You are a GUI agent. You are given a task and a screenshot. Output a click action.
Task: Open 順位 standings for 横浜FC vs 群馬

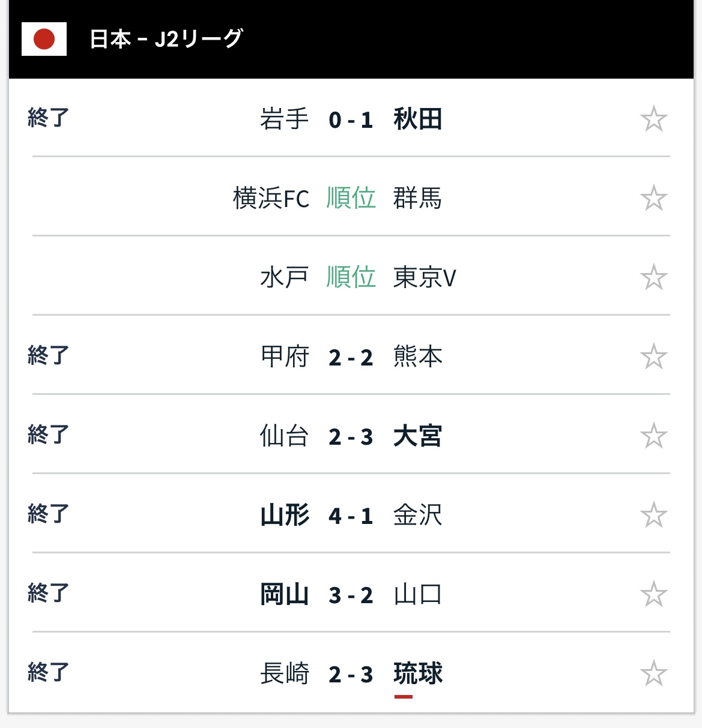coord(351,198)
